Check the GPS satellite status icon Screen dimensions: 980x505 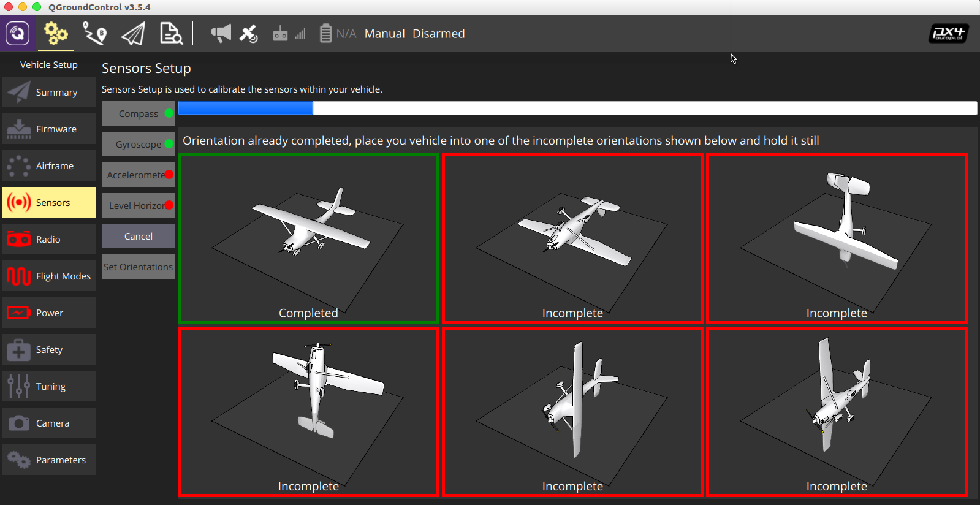[x=248, y=33]
